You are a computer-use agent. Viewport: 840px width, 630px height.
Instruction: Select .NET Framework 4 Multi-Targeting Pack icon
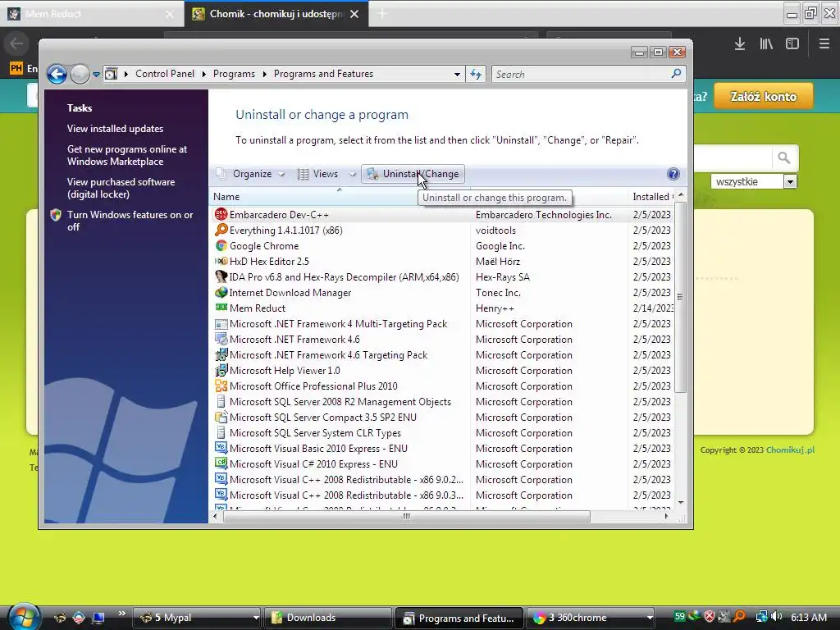[221, 323]
